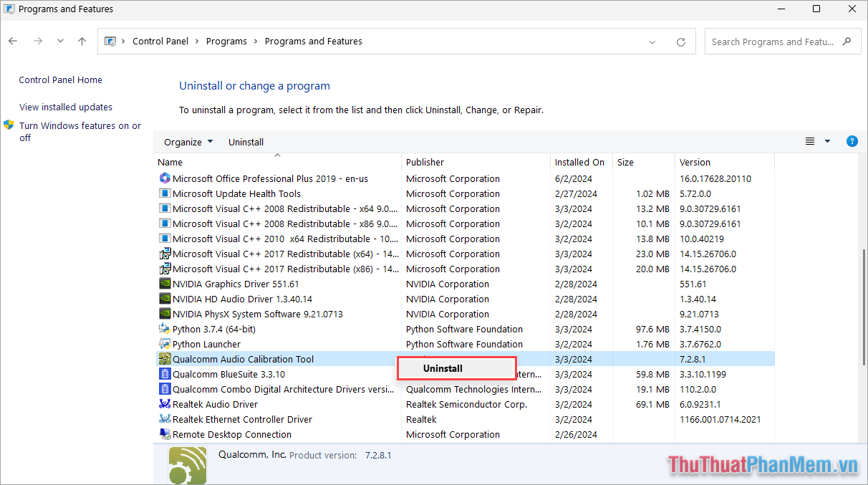Open the Help question mark icon

coord(852,141)
